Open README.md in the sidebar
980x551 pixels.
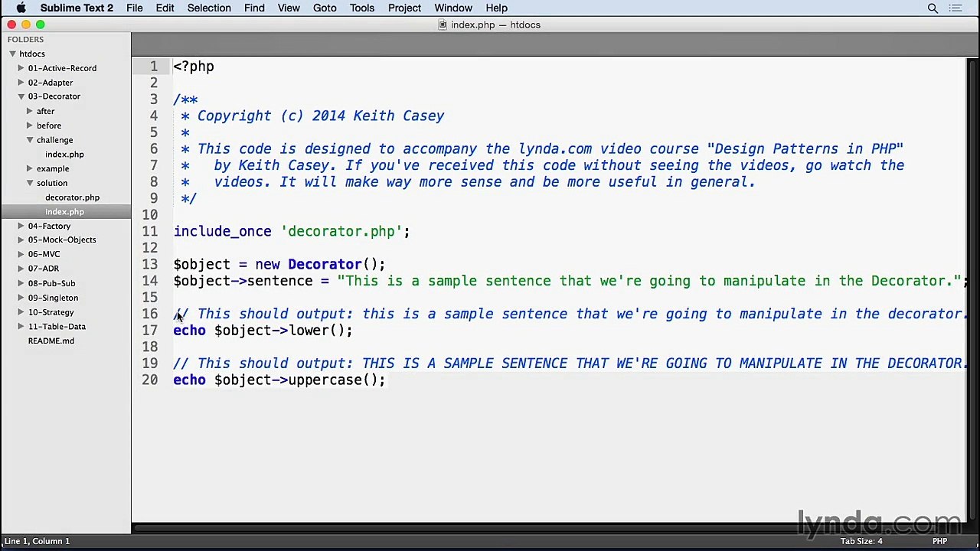tap(51, 341)
